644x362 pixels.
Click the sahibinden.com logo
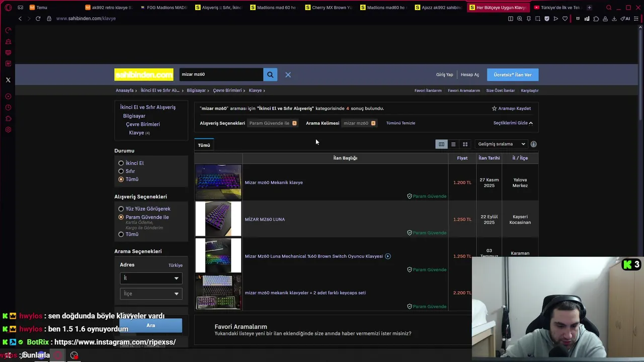tap(143, 75)
